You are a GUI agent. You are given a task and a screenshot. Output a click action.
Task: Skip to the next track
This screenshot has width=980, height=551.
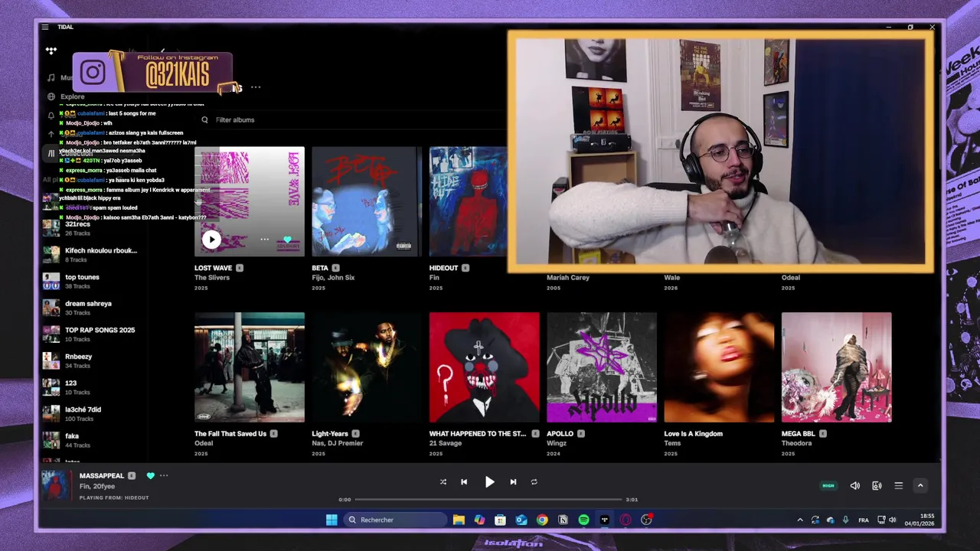[x=513, y=482]
